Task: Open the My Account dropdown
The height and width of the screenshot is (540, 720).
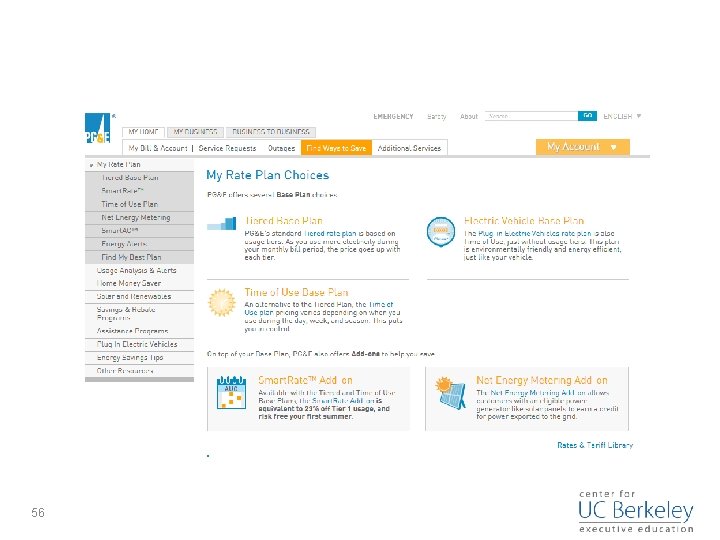Action: pos(583,147)
